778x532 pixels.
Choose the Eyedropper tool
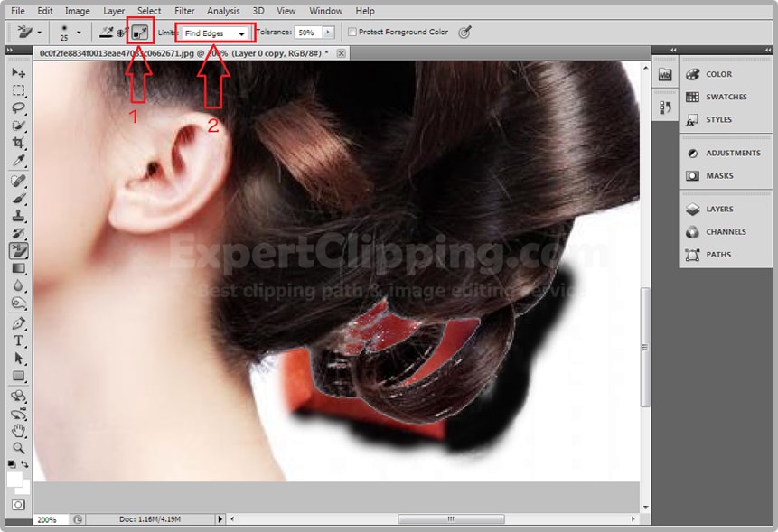(x=18, y=162)
